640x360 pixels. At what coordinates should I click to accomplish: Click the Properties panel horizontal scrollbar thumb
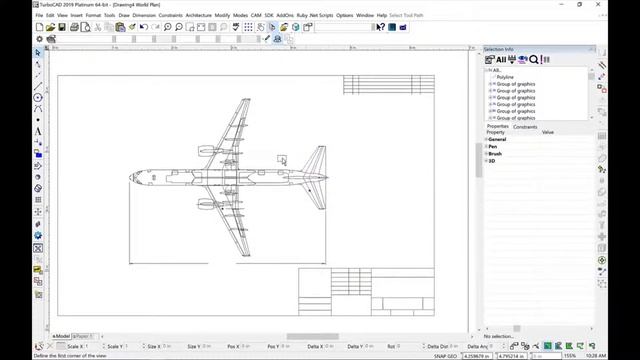[x=517, y=329]
